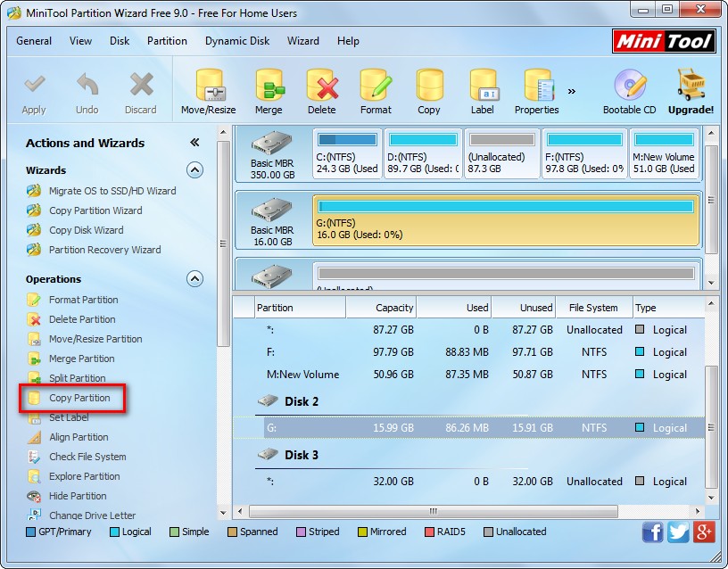Click the Label toolbar icon
This screenshot has width=728, height=569.
point(483,89)
